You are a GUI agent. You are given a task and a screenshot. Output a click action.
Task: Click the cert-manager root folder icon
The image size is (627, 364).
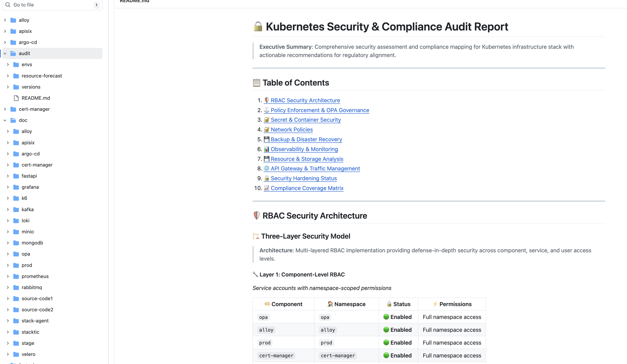coord(13,109)
